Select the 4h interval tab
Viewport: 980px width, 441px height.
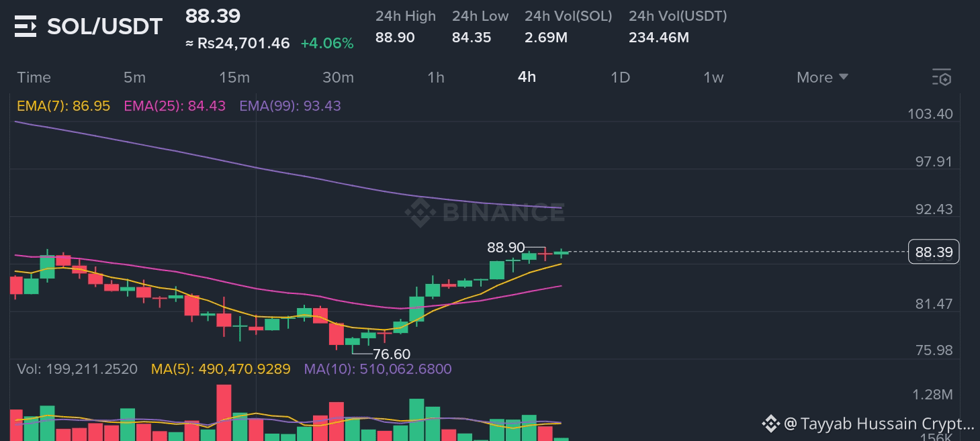pos(527,77)
